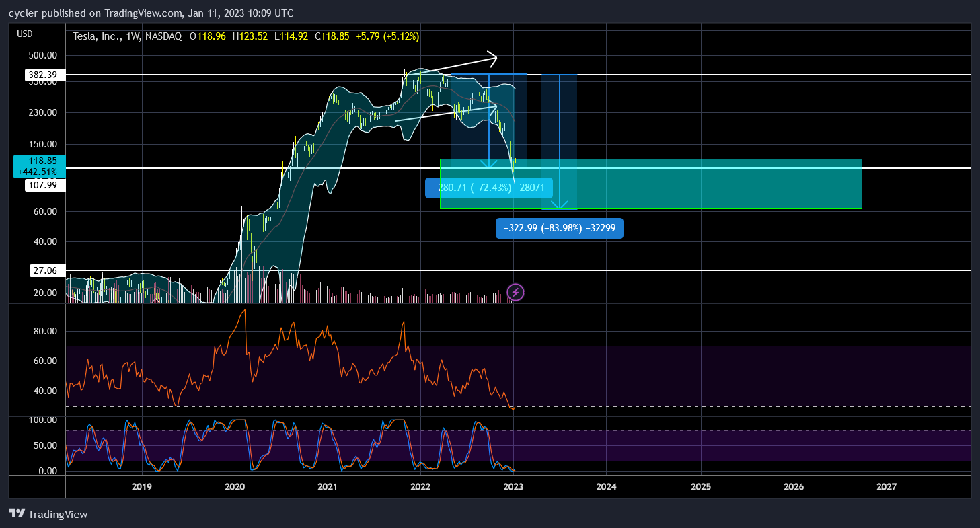Click the 2024 label on time axis
Image resolution: width=980 pixels, height=528 pixels.
[x=607, y=486]
